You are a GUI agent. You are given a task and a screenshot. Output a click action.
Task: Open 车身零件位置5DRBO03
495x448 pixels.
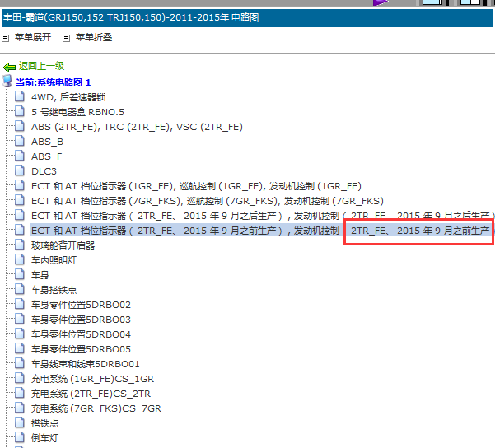click(81, 320)
